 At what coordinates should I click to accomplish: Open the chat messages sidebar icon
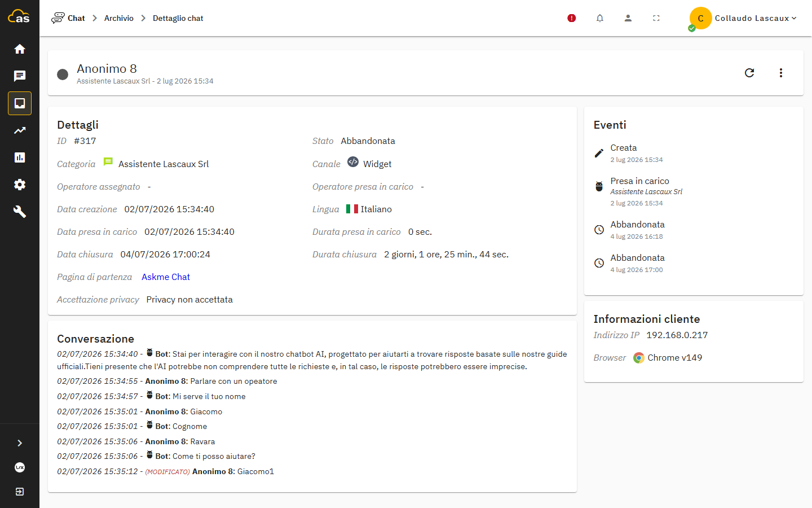20,76
